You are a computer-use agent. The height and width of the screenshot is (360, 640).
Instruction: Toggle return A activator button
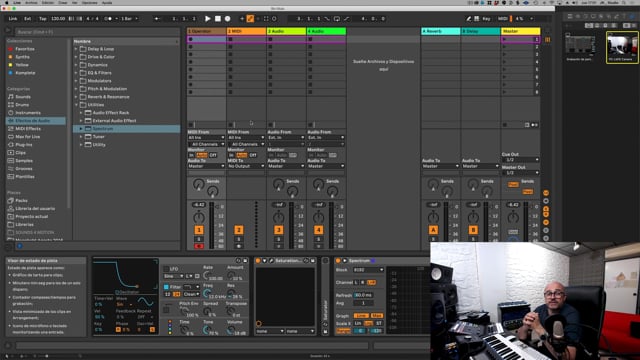click(x=433, y=230)
